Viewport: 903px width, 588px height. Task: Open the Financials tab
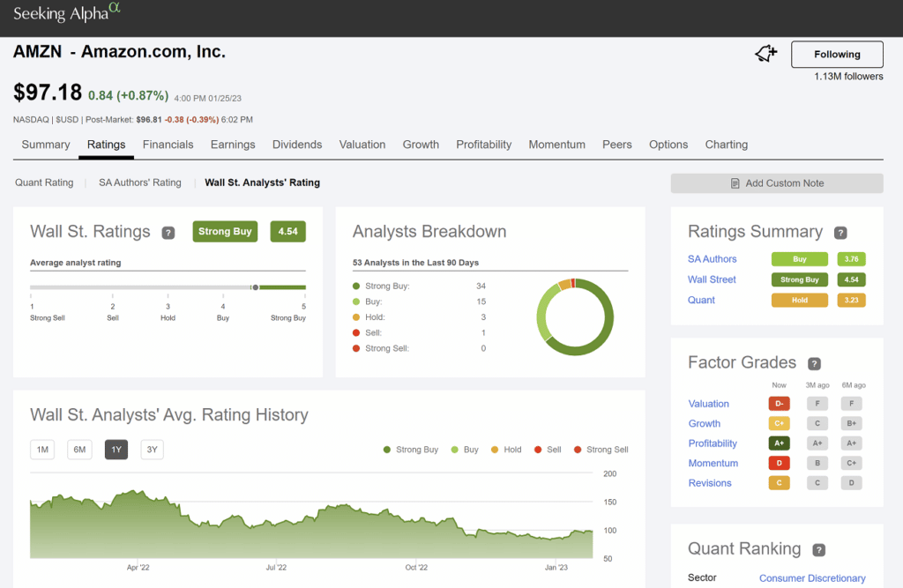(168, 145)
